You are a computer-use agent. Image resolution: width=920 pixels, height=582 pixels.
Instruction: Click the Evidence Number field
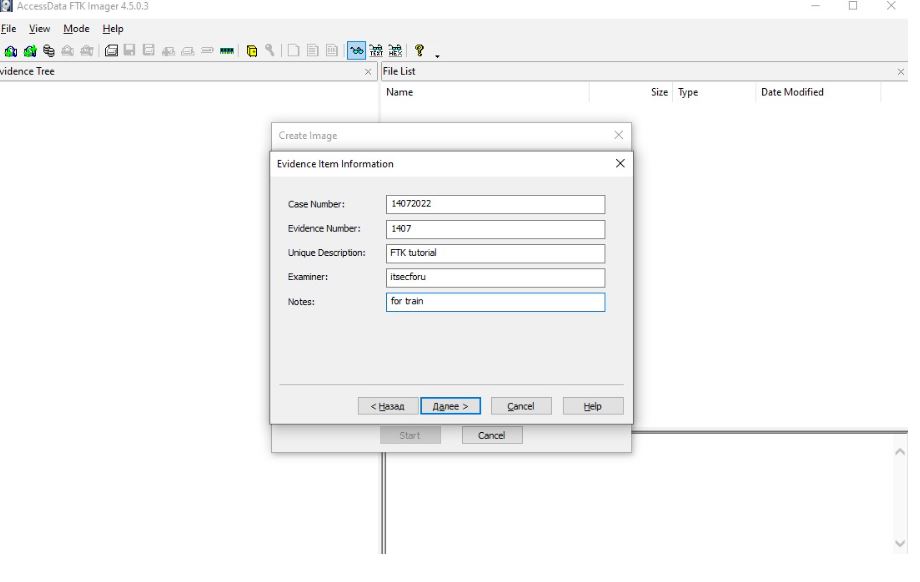coord(495,229)
